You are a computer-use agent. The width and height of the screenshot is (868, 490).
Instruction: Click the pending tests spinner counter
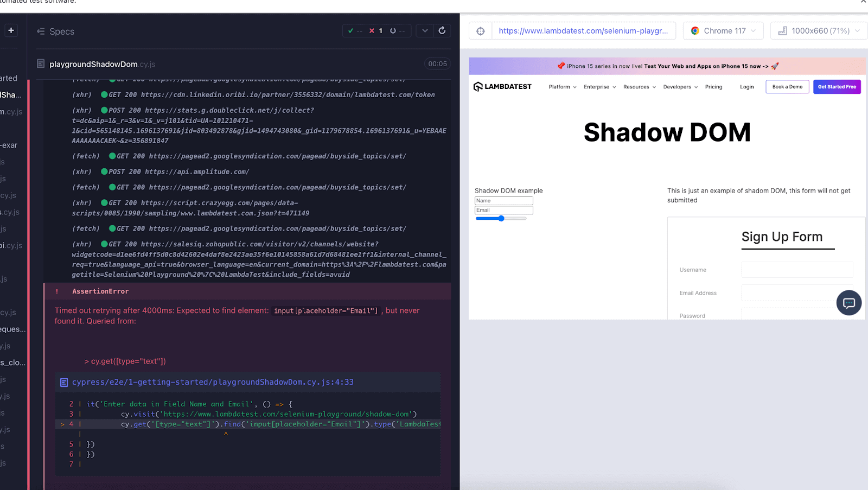point(397,31)
